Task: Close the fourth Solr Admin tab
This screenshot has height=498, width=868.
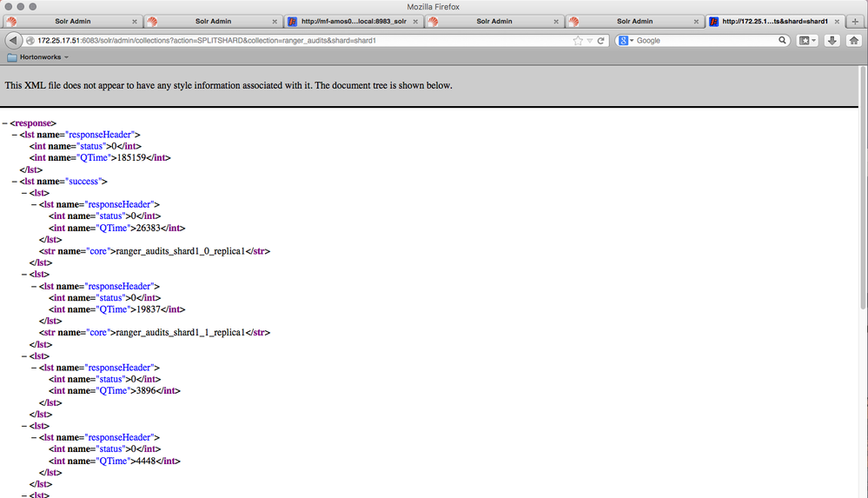Action: [556, 22]
